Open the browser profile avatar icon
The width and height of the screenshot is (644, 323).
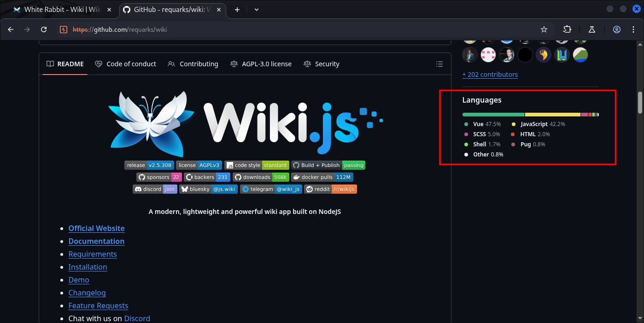[x=617, y=29]
